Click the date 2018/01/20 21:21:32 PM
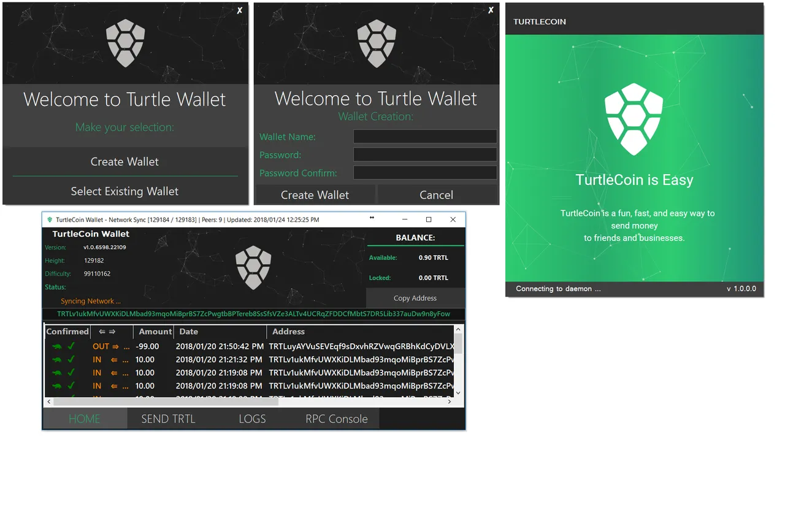 [220, 360]
